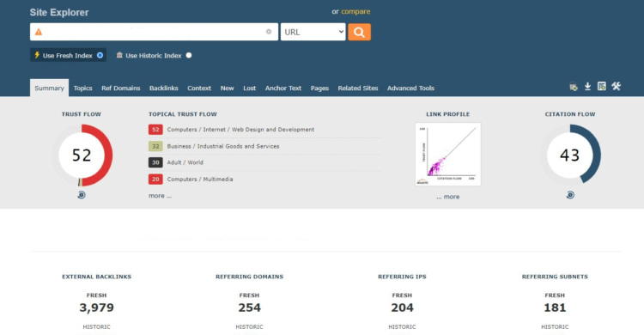Click the warning triangle icon in search box
The width and height of the screenshot is (644, 335).
tap(39, 32)
